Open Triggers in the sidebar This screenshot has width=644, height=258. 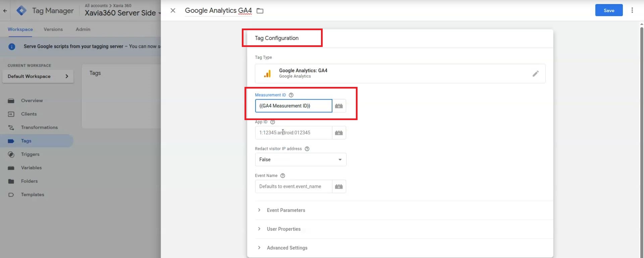point(30,154)
